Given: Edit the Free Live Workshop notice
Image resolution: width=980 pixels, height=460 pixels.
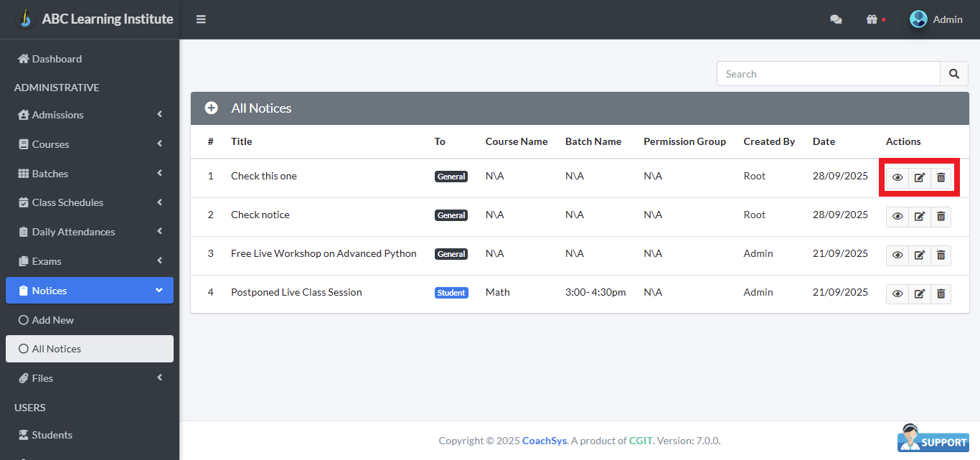Looking at the screenshot, I should pos(919,255).
